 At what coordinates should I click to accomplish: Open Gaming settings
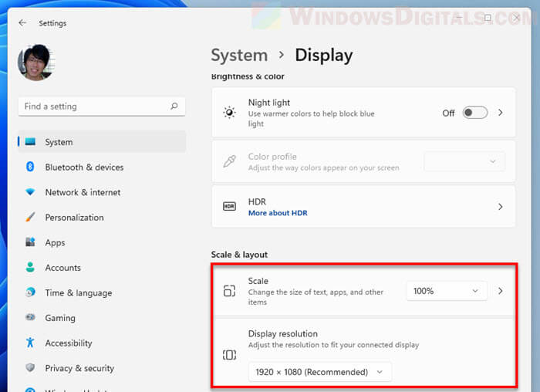(x=60, y=318)
